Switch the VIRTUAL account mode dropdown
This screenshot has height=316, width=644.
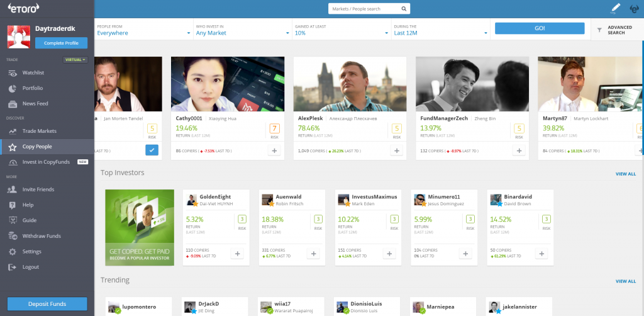click(75, 60)
